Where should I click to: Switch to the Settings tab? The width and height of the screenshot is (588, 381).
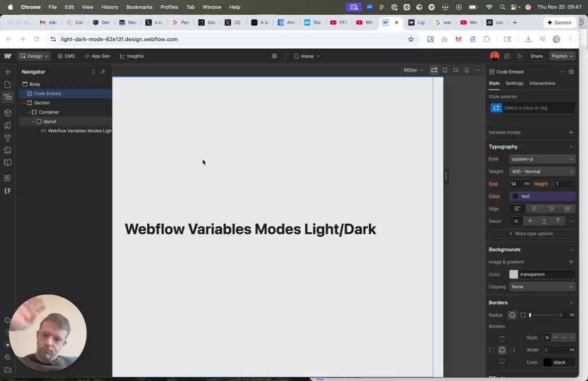(514, 83)
